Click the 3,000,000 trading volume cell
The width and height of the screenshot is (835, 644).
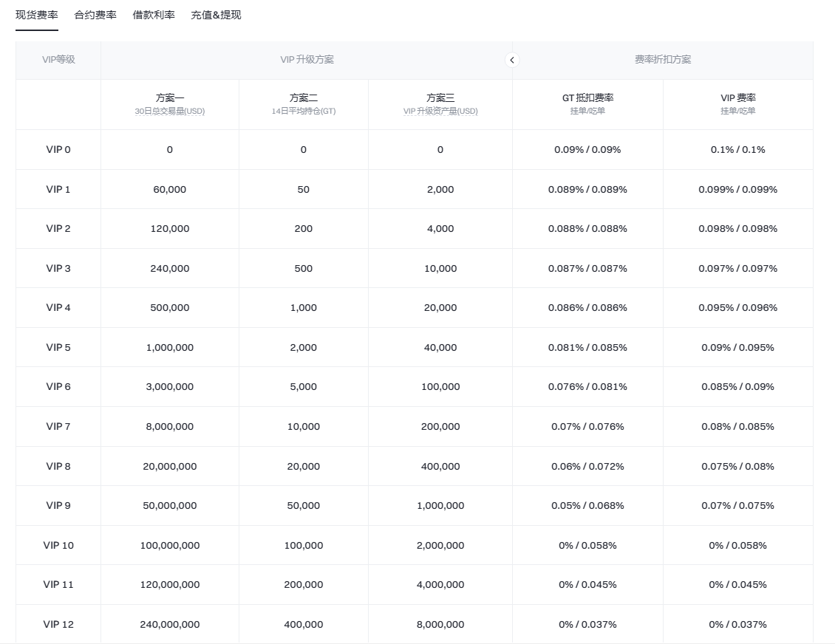[x=170, y=387]
